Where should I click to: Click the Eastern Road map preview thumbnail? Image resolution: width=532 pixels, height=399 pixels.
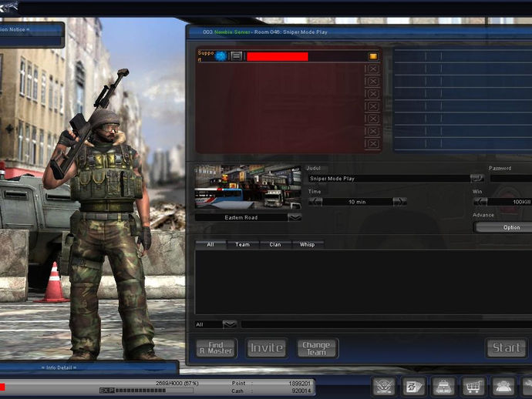coord(248,186)
